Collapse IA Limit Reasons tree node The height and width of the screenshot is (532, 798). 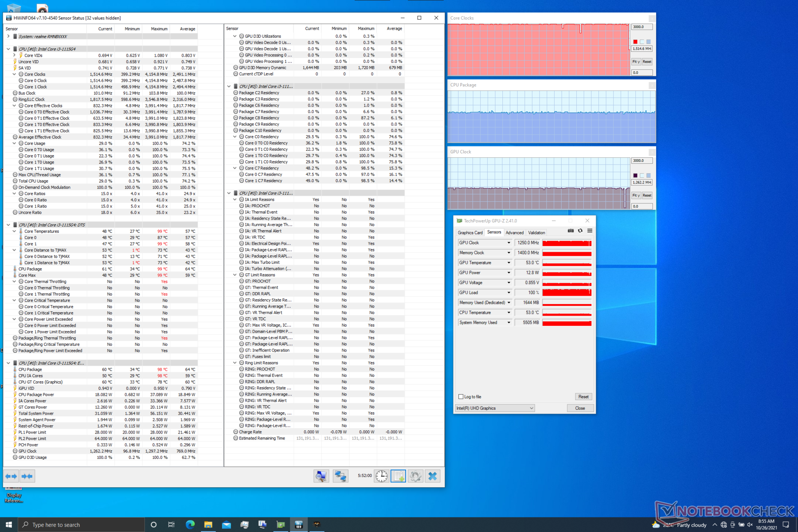click(x=235, y=199)
